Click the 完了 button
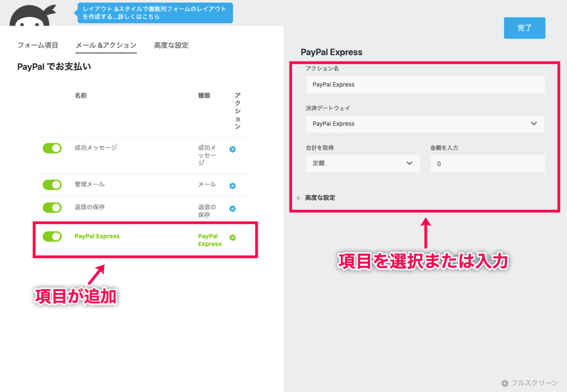567x392 pixels. pos(524,28)
